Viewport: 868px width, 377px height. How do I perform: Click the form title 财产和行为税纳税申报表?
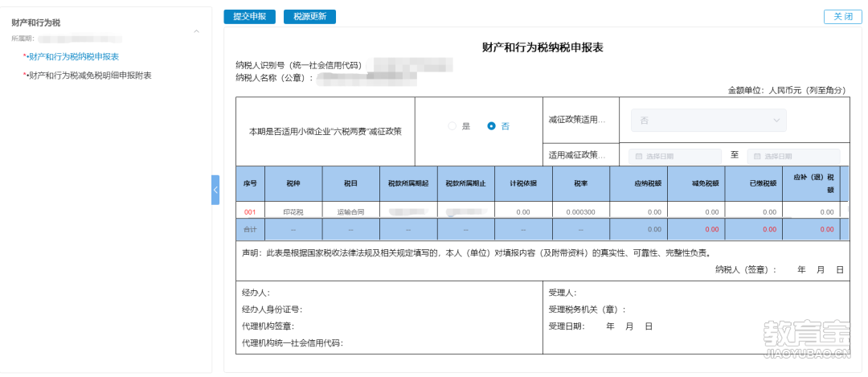point(542,47)
